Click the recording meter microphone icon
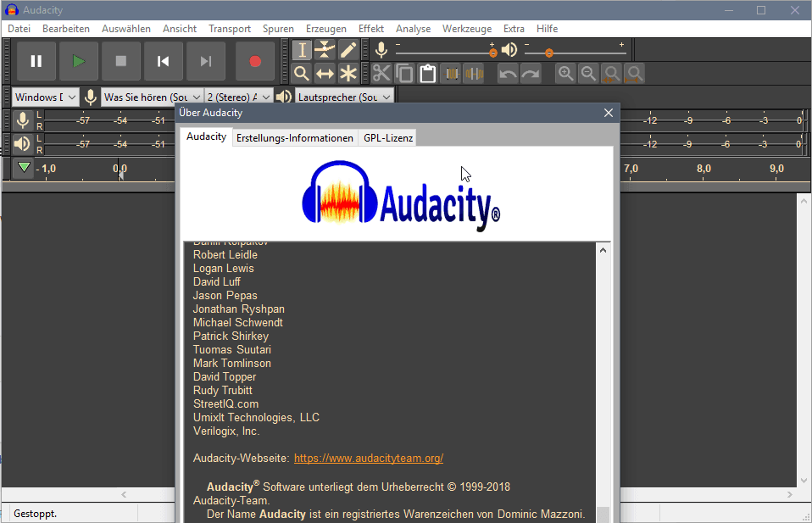 22,120
